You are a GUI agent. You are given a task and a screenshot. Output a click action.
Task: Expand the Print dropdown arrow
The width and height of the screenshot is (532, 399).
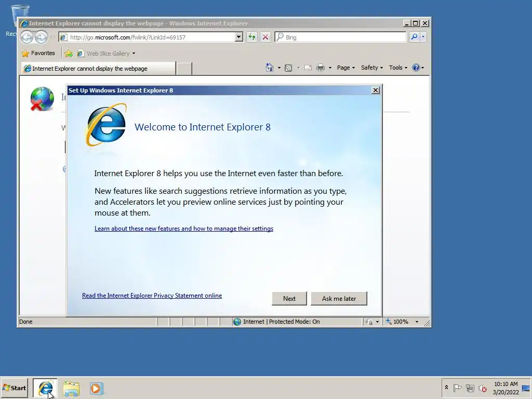coord(330,68)
